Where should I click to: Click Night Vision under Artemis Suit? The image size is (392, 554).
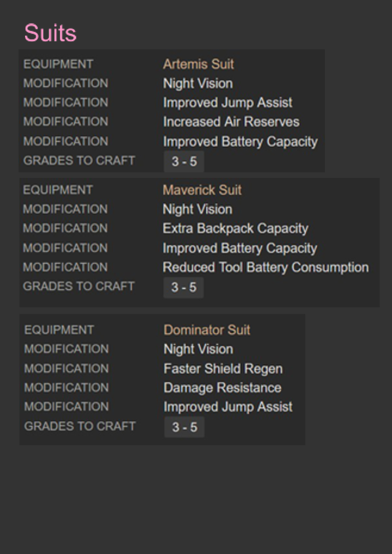198,84
